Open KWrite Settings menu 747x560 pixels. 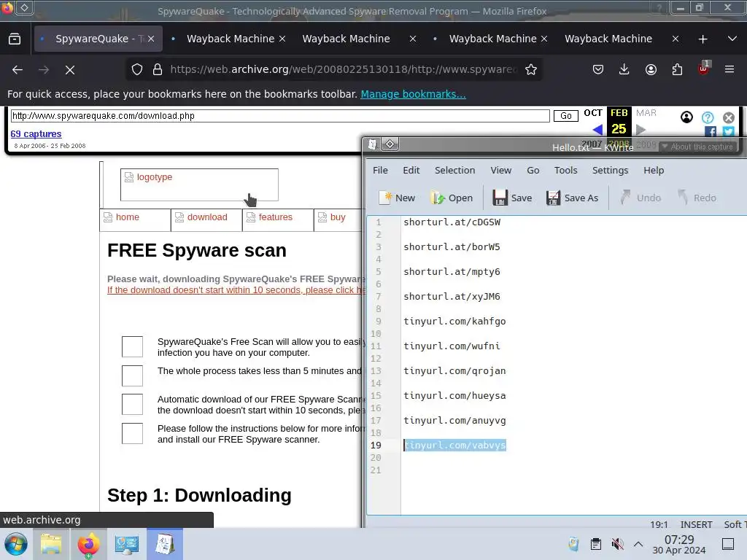click(x=611, y=170)
